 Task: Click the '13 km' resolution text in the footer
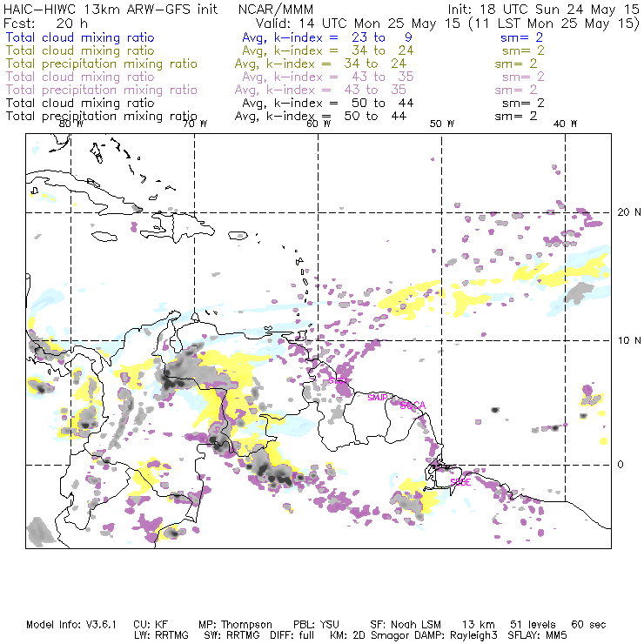478,625
